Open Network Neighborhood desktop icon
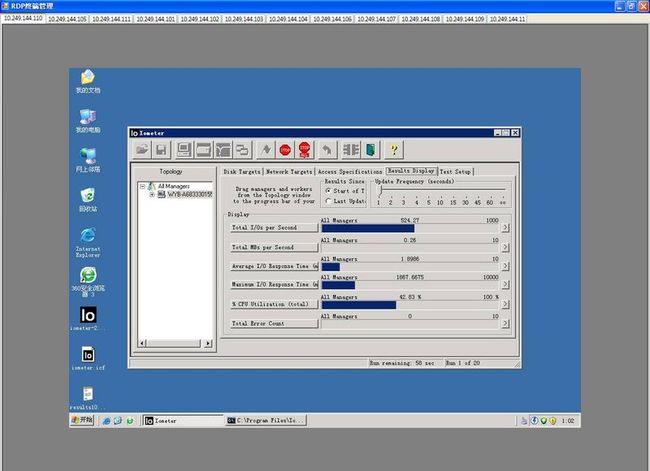 88,160
